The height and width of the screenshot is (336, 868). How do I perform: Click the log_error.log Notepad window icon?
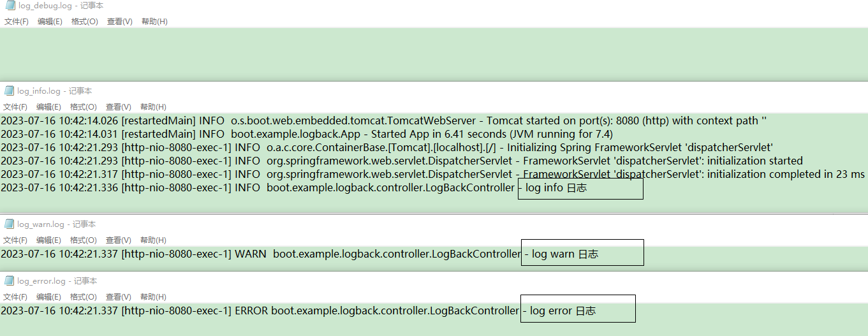click(x=9, y=281)
